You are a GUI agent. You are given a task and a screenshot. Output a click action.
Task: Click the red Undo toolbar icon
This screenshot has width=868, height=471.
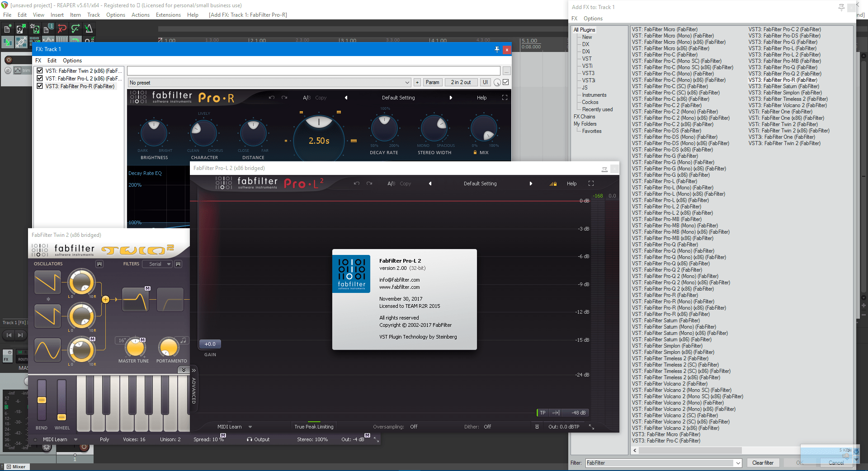point(62,29)
